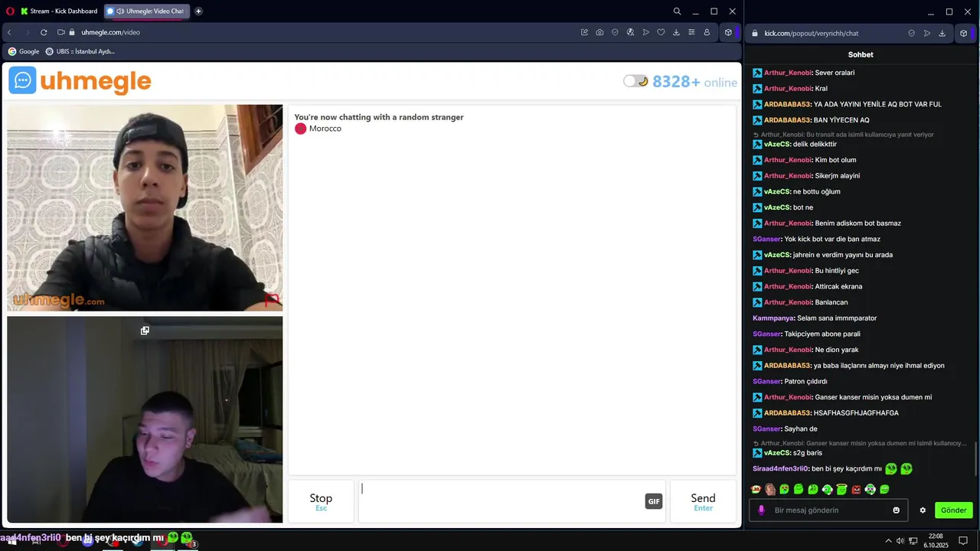Open the taskbar clock and date
Image resolution: width=980 pixels, height=551 pixels.
click(936, 541)
